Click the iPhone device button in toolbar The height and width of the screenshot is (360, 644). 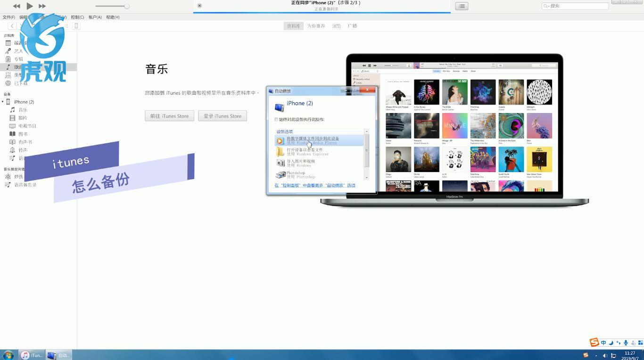point(76,26)
